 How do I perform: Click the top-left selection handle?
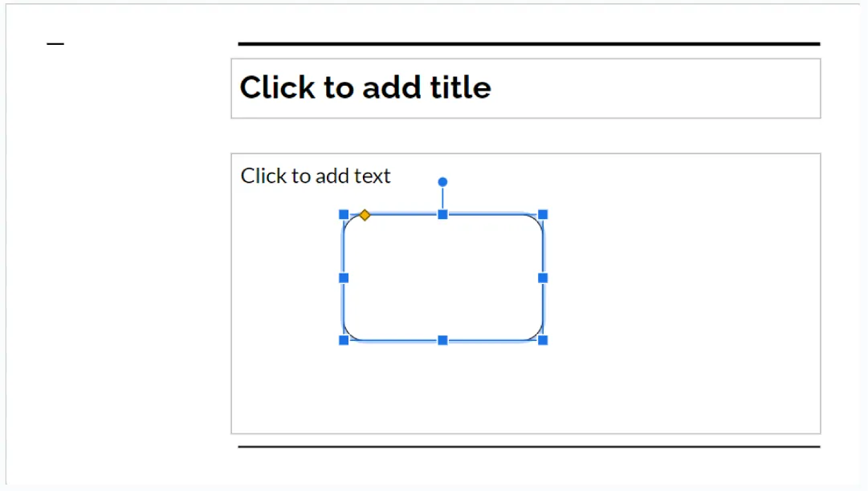click(344, 214)
